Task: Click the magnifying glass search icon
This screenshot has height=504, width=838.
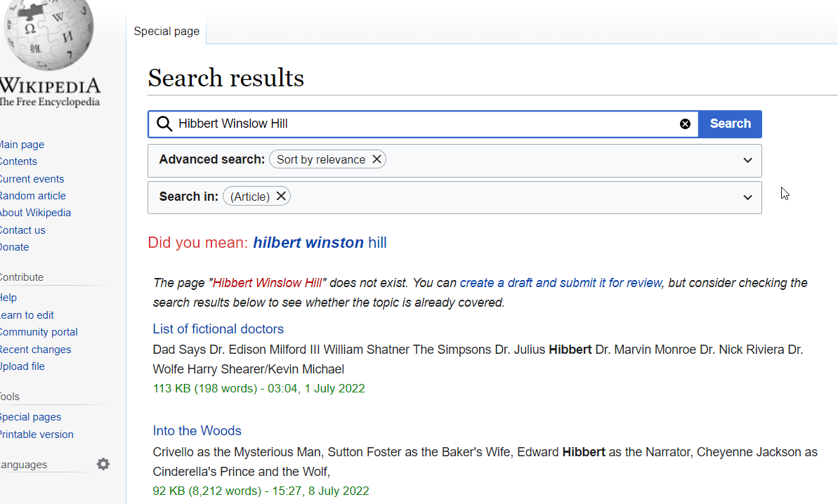Action: [164, 124]
